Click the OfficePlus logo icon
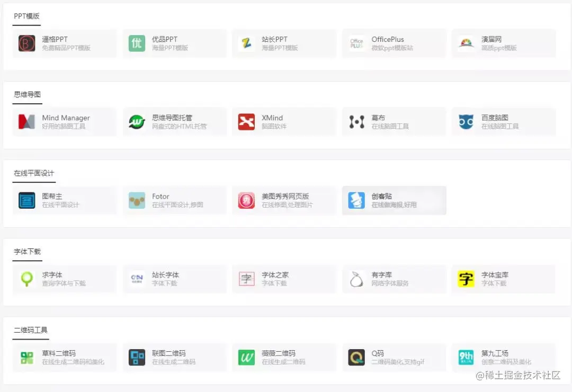This screenshot has width=572, height=392. 356,43
